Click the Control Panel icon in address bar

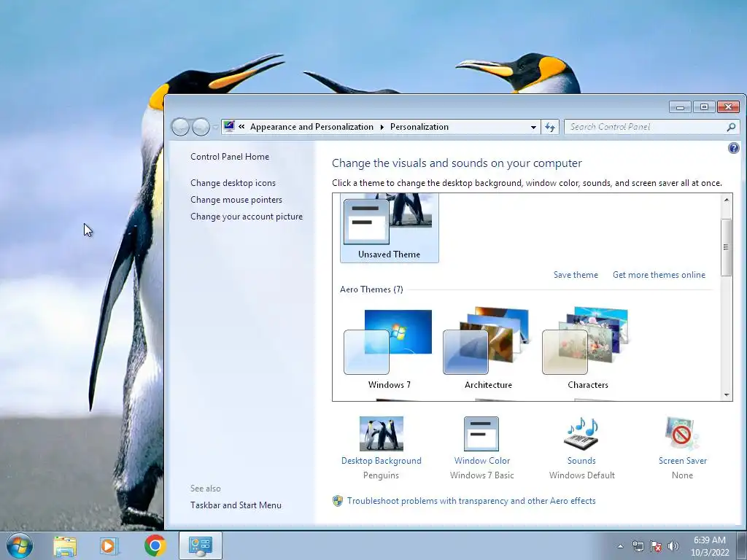pyautogui.click(x=229, y=126)
